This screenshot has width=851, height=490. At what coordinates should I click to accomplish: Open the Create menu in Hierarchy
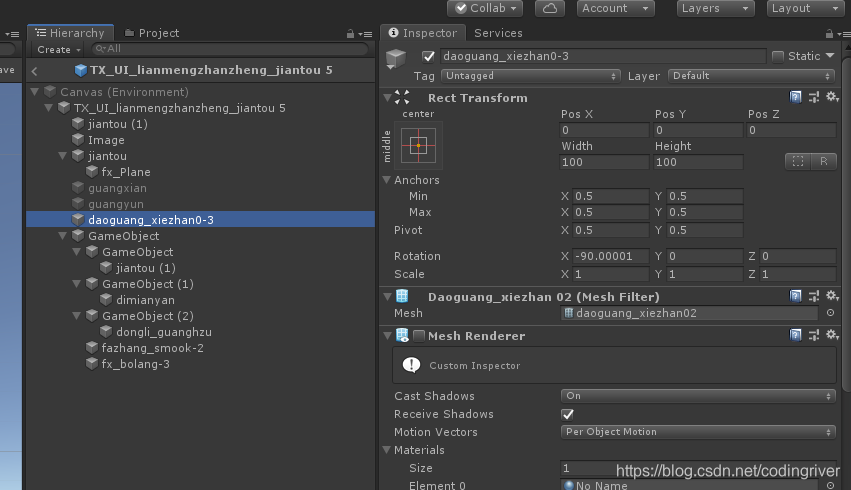[59, 49]
